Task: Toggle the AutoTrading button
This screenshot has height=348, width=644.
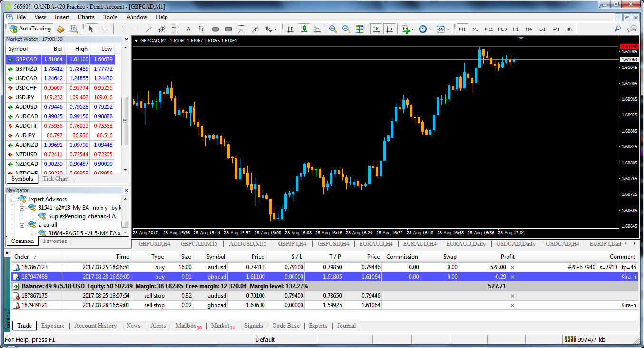Action: point(30,29)
